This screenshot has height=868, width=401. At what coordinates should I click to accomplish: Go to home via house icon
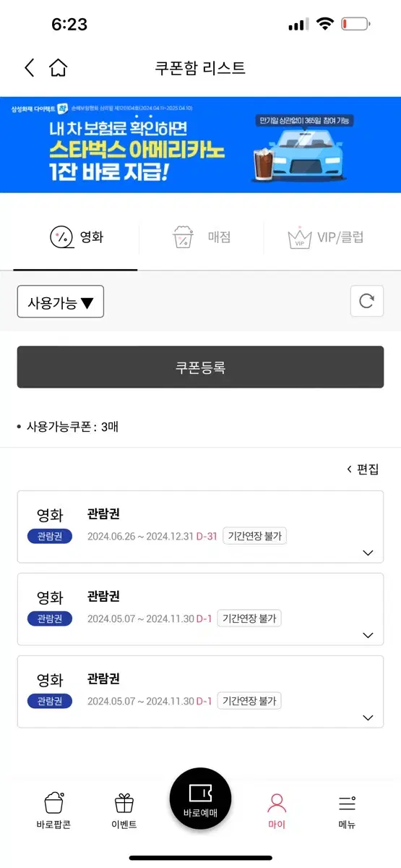point(58,68)
